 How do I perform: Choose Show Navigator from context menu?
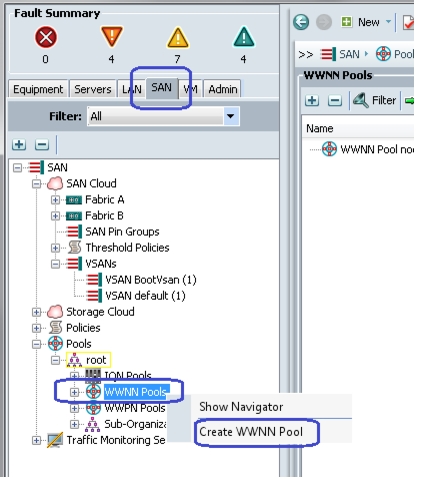click(241, 407)
